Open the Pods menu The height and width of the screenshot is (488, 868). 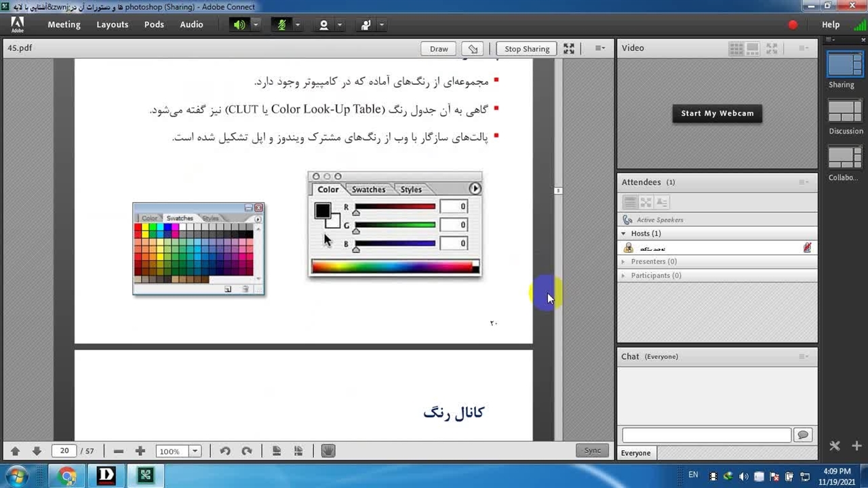pyautogui.click(x=154, y=24)
